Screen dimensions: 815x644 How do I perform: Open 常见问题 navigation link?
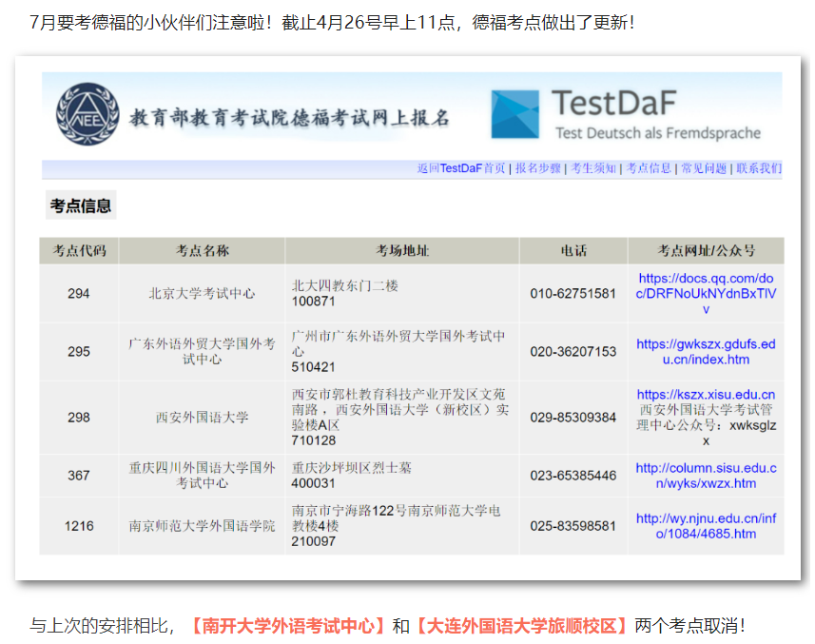pos(703,168)
